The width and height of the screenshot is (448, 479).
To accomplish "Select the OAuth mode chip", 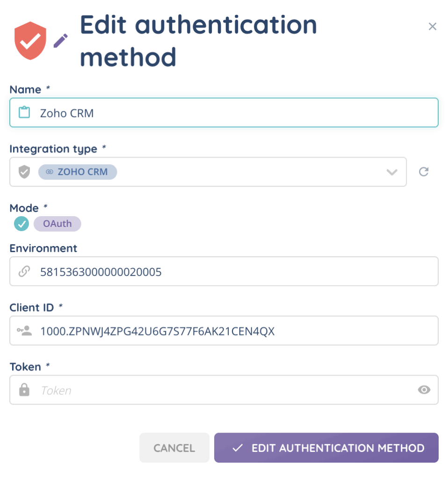I will pyautogui.click(x=58, y=224).
